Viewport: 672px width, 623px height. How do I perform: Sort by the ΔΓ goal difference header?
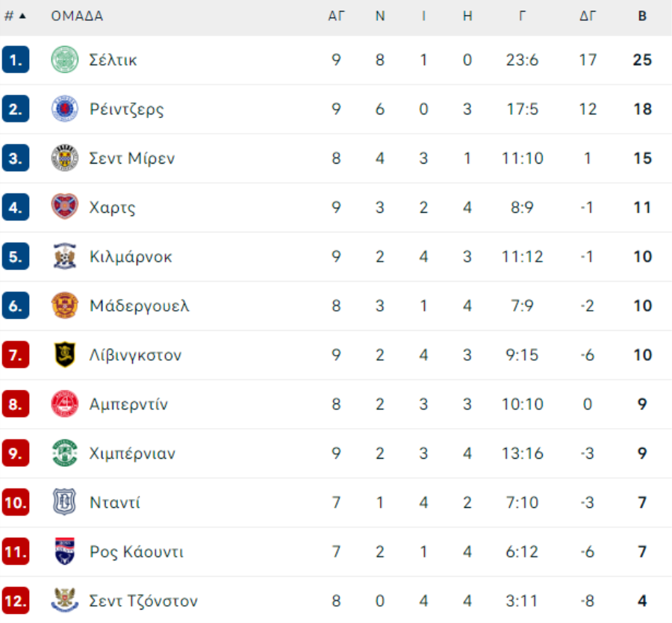tap(588, 16)
